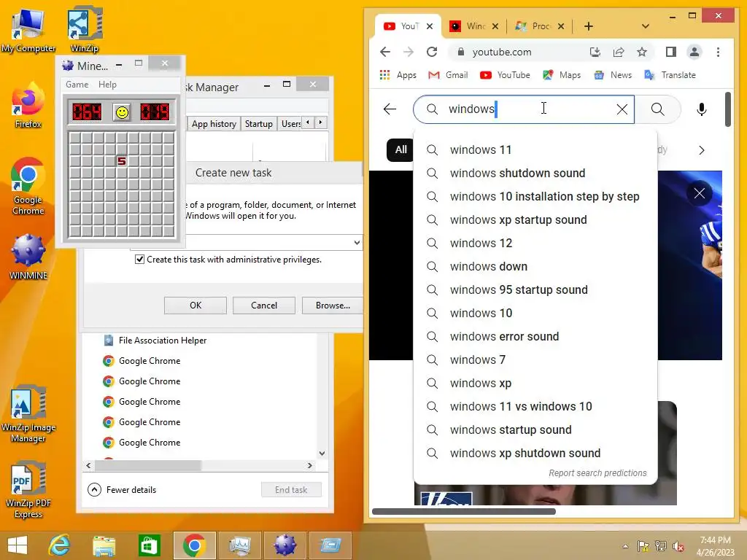
Task: Click the YouTube search back arrow
Action: click(390, 109)
